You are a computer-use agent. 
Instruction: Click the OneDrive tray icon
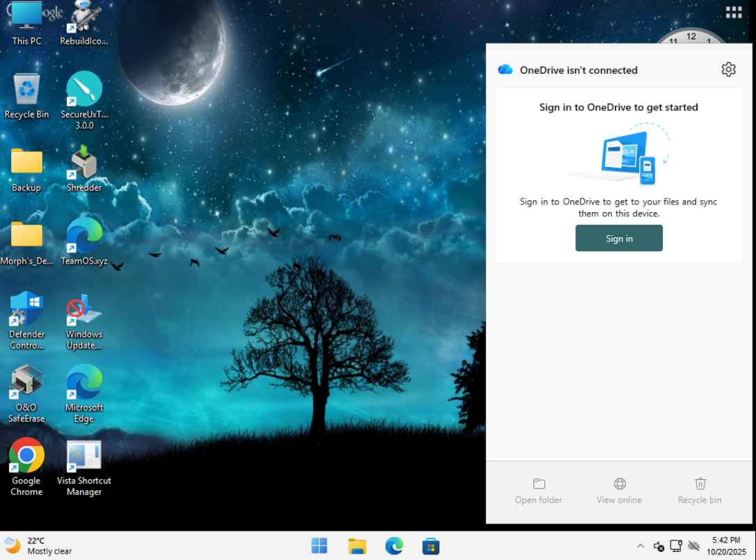tap(694, 546)
